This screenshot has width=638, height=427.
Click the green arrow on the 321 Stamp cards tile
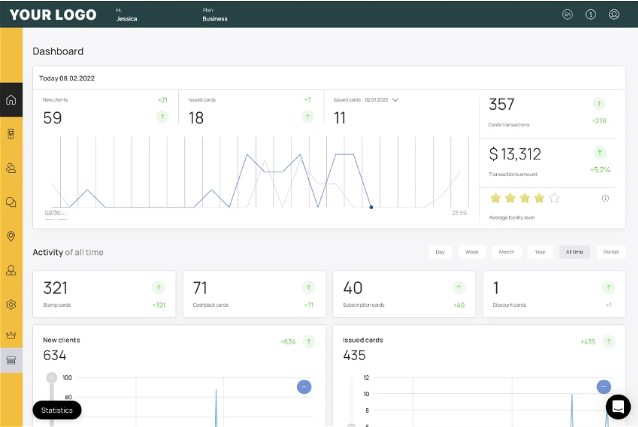[x=159, y=288]
